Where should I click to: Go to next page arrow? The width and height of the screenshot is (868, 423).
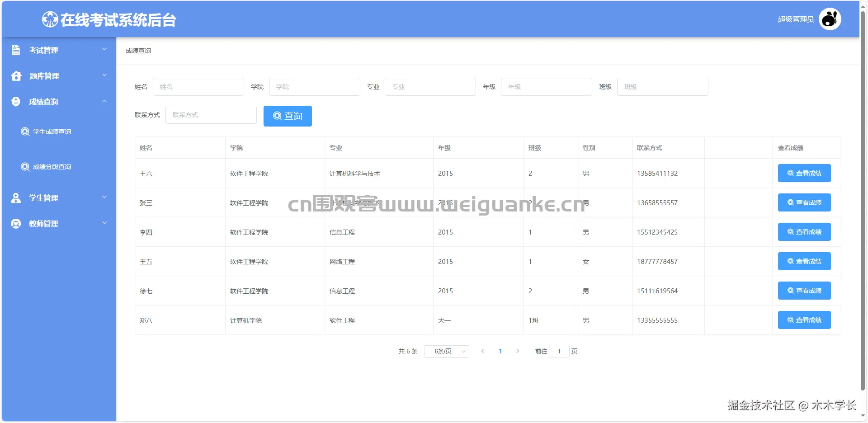pos(518,351)
